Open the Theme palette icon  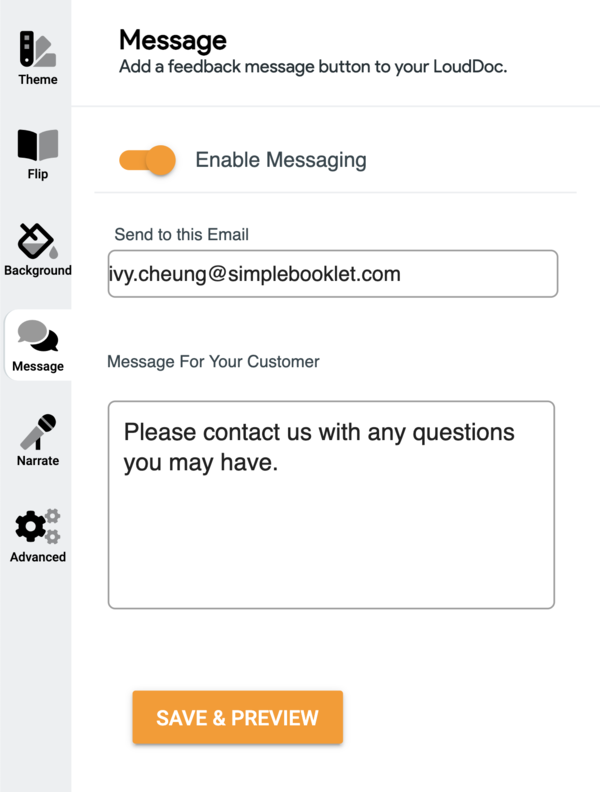pyautogui.click(x=37, y=49)
